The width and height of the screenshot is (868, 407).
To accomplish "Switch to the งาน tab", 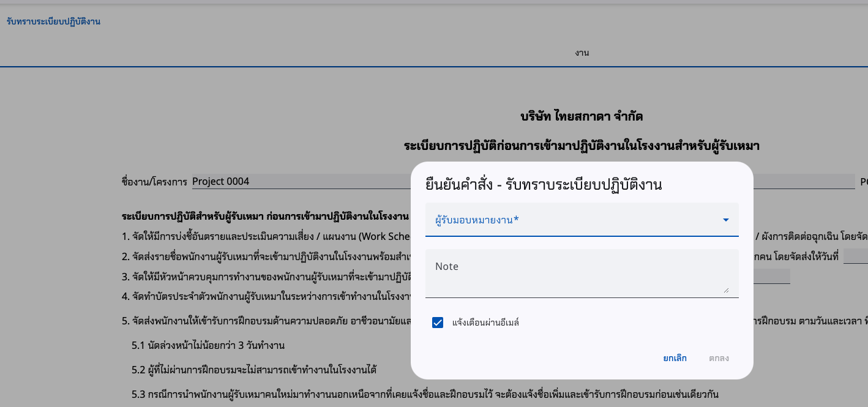I will (x=582, y=53).
